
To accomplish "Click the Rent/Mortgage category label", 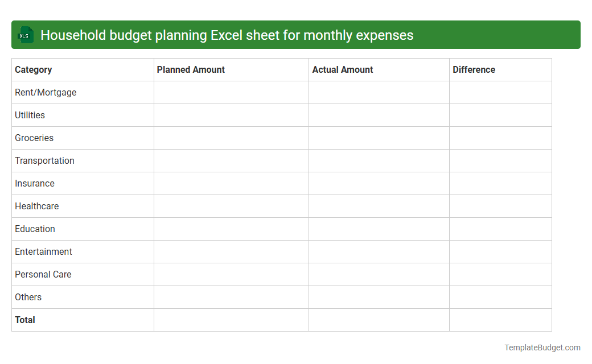I will tap(46, 92).
